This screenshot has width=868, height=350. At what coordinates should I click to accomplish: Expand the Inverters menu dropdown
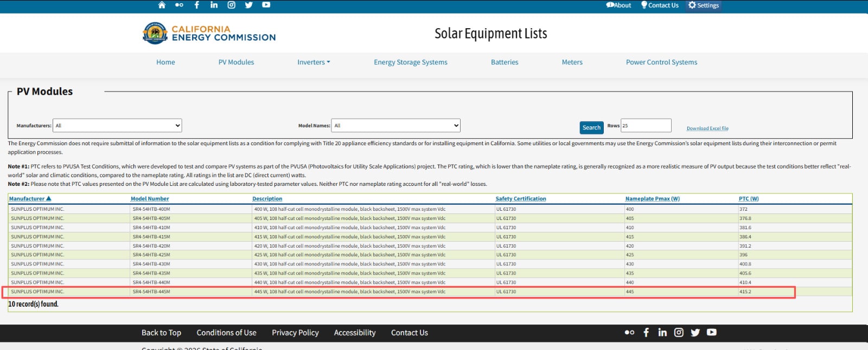pos(314,62)
